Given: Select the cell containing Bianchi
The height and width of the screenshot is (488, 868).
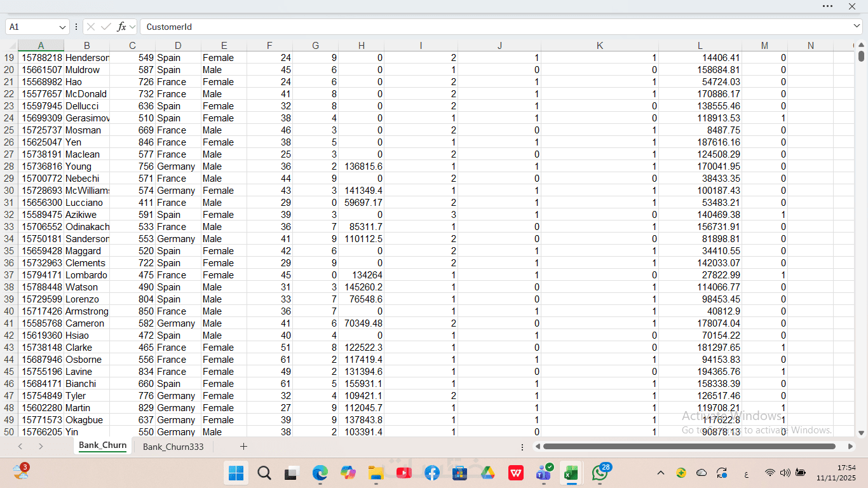Looking at the screenshot, I should (87, 384).
